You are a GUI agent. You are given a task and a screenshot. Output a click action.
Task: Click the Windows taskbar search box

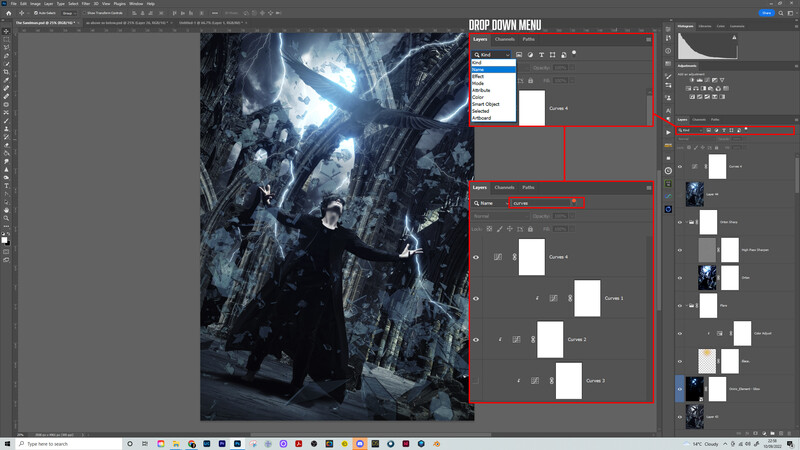click(x=69, y=444)
